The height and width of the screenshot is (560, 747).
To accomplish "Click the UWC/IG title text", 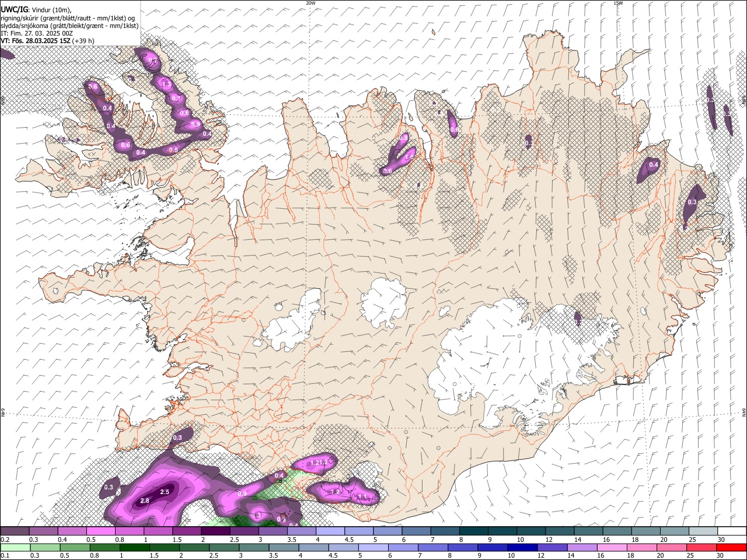I will click(x=14, y=10).
